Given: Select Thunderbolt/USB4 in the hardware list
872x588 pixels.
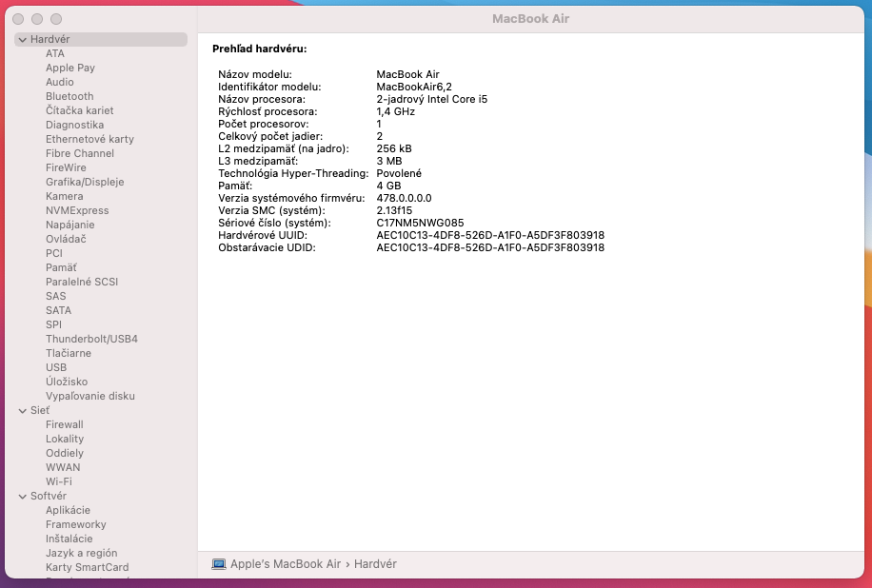Looking at the screenshot, I should click(x=91, y=339).
